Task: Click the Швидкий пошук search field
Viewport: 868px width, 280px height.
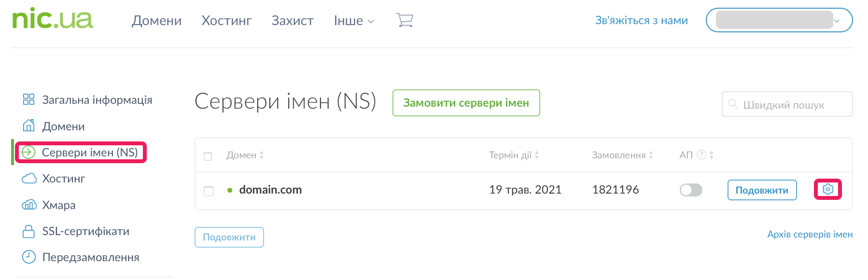Action: point(792,105)
